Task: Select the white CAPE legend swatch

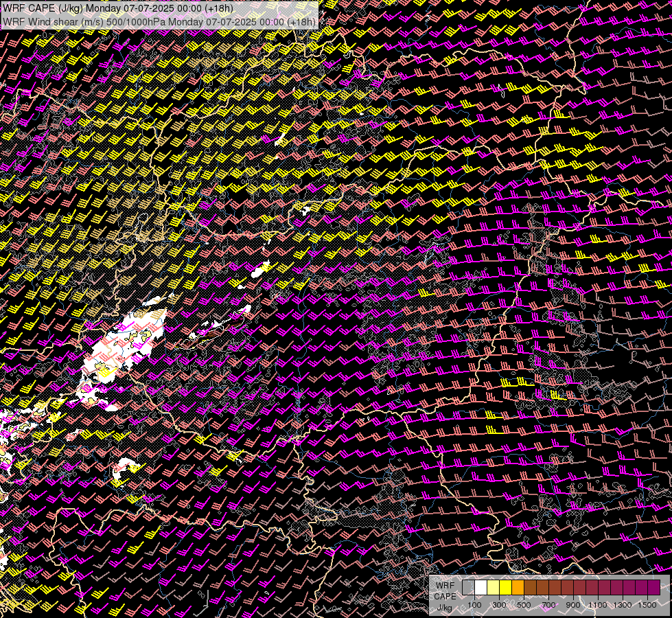Action: coord(481,587)
